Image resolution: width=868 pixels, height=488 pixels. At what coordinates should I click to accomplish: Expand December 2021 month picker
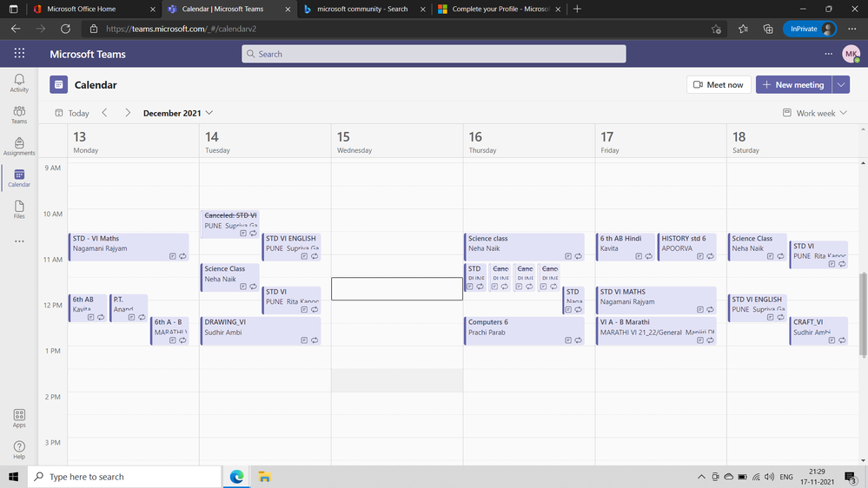(178, 113)
